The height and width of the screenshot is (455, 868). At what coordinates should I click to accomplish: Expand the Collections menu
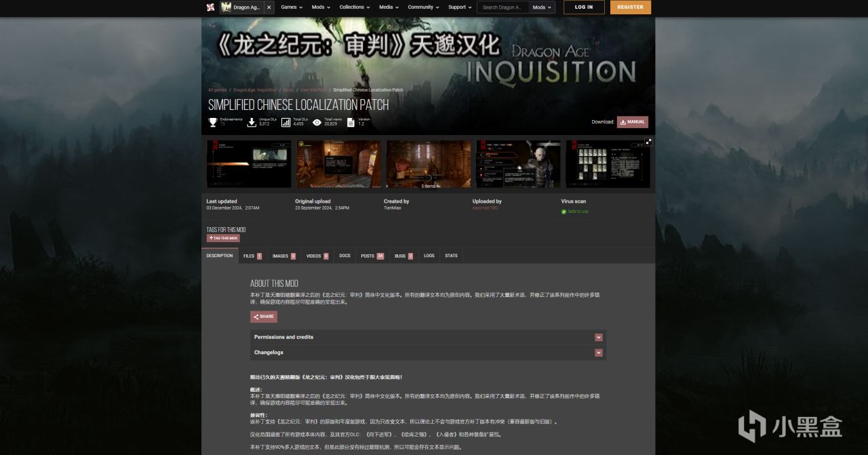(x=355, y=7)
